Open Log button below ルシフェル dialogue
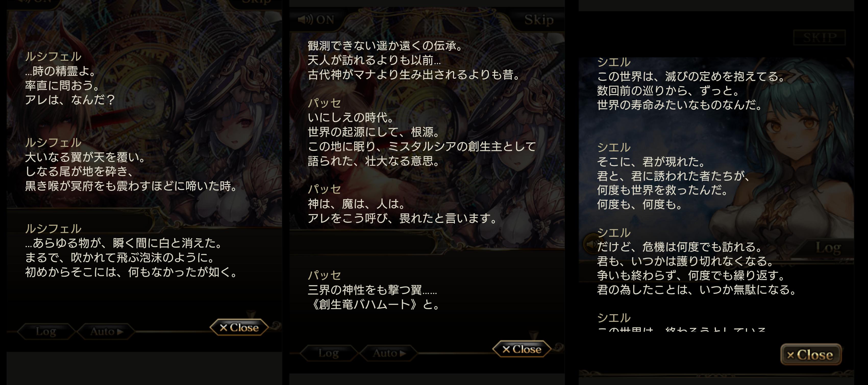The width and height of the screenshot is (868, 385). [x=46, y=331]
